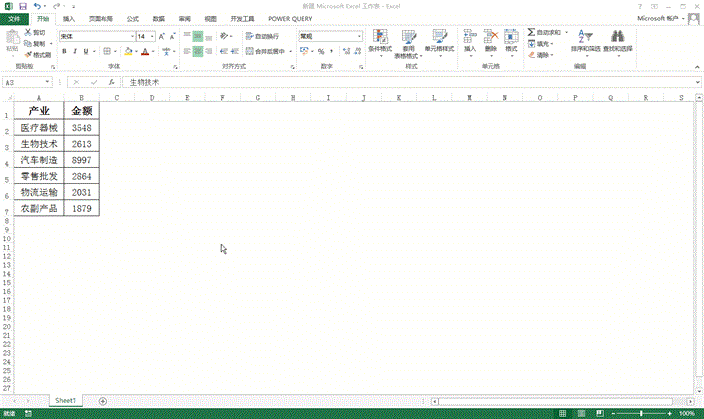This screenshot has height=419, width=704.
Task: Select cell containing 汽车制造
Action: 39,160
